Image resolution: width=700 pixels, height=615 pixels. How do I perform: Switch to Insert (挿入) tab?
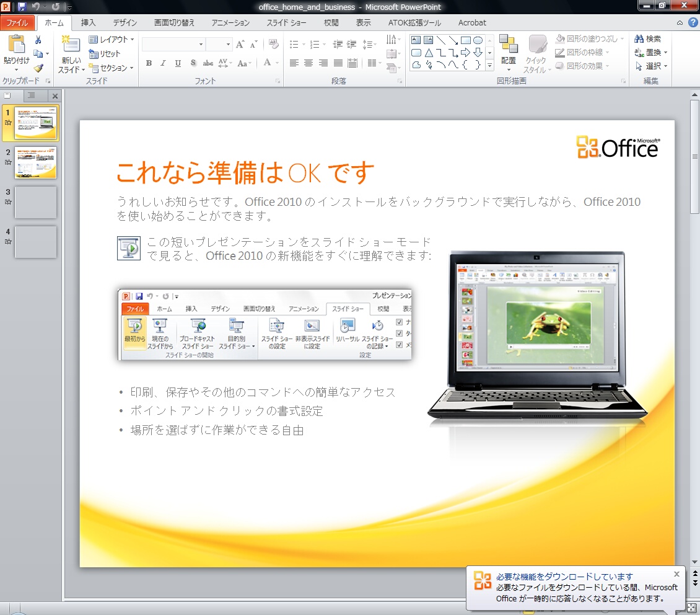click(x=88, y=23)
